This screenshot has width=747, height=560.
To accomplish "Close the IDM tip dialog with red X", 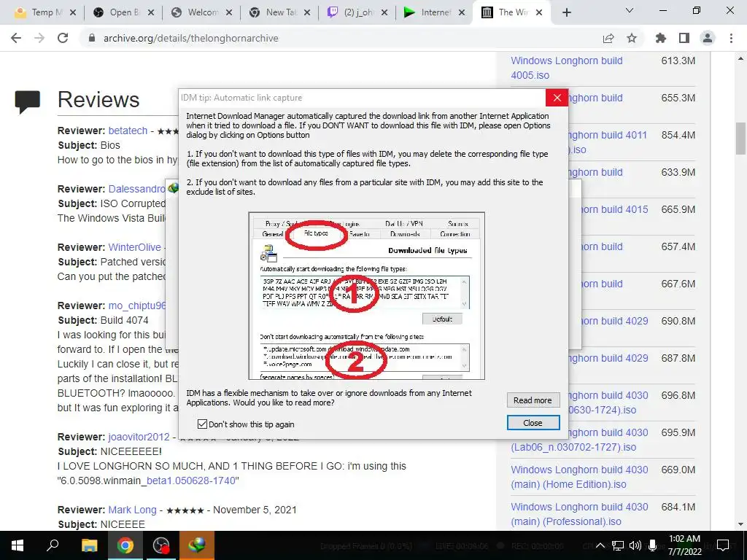I will tap(557, 98).
